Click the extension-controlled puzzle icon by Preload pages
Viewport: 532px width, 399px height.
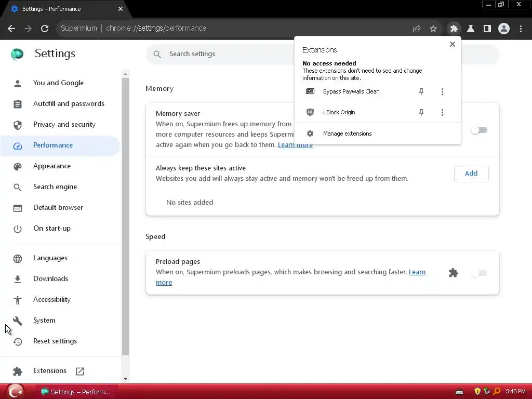click(453, 273)
